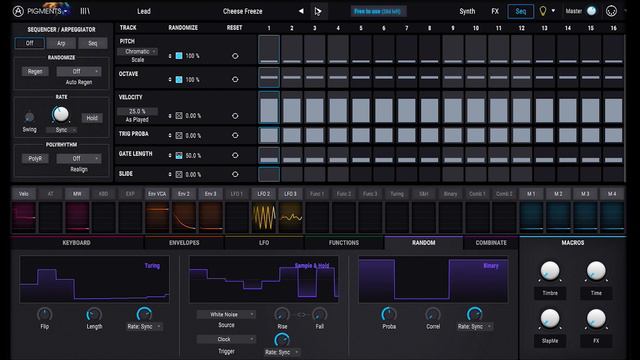Open the Rate Sync dropdown in sequencer
Image resolution: width=640 pixels, height=360 pixels.
(x=61, y=130)
